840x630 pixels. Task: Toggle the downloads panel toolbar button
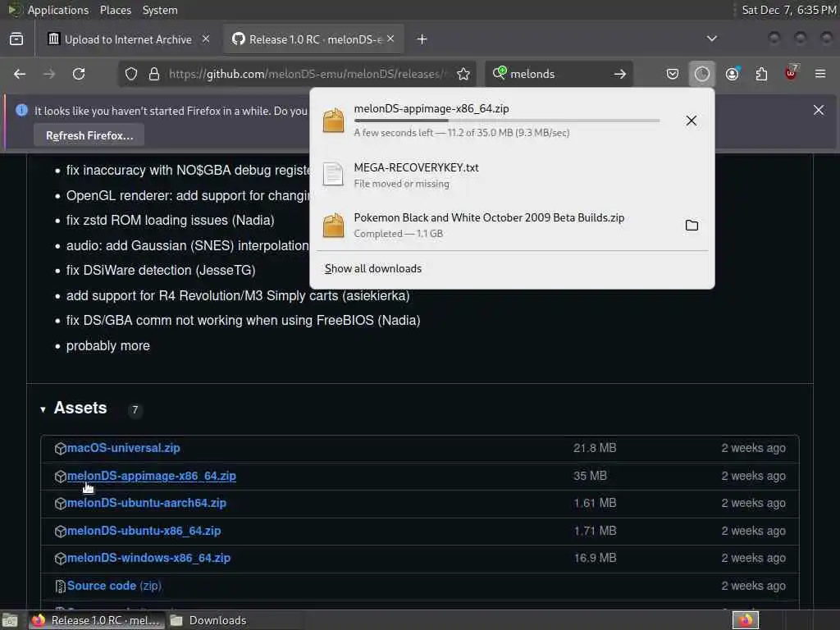[702, 74]
